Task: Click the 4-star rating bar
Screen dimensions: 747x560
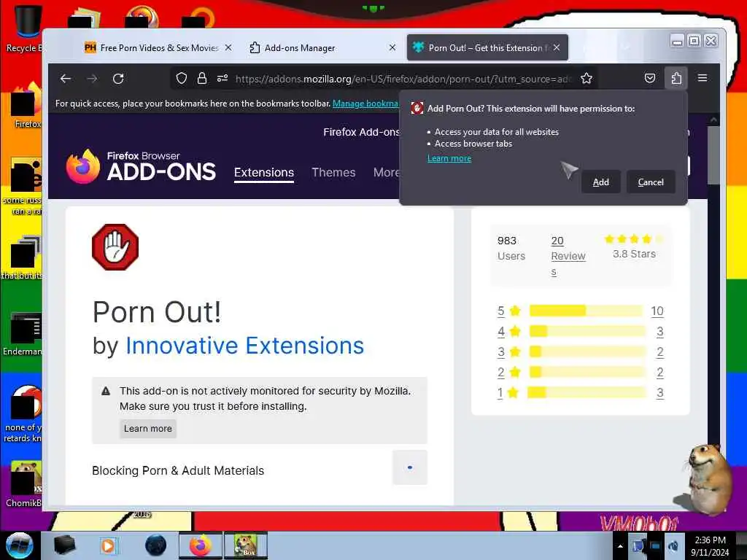Action: 587,332
